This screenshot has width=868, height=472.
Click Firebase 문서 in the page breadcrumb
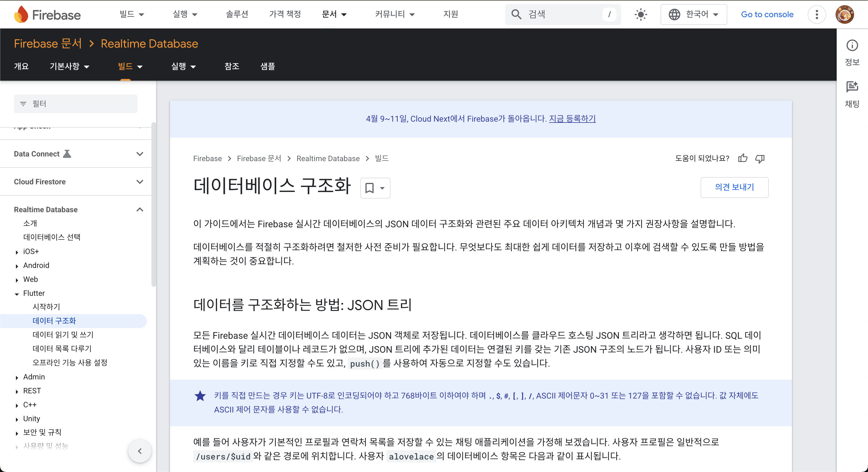(x=259, y=158)
